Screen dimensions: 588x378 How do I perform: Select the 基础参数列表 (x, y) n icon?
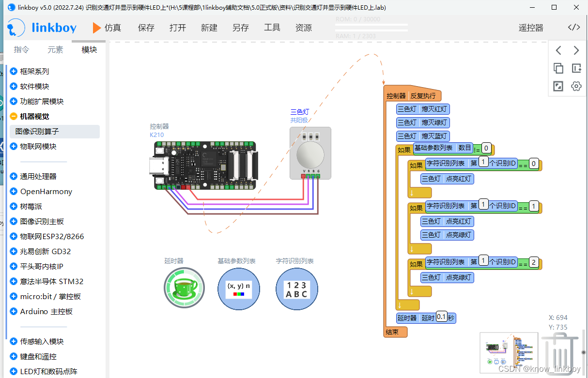(x=239, y=289)
